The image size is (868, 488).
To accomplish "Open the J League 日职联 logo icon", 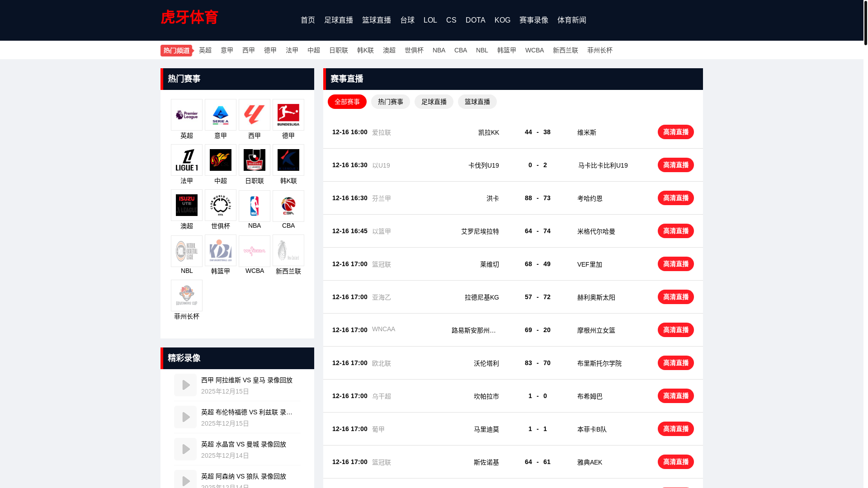I will (255, 160).
